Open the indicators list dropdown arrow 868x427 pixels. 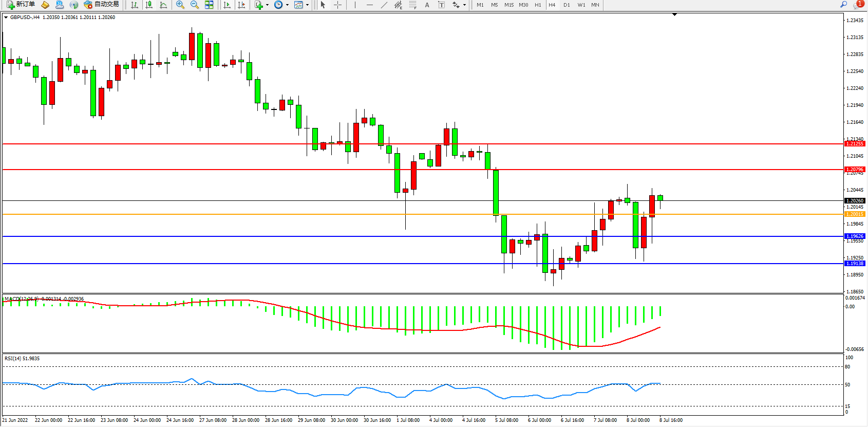tap(267, 5)
